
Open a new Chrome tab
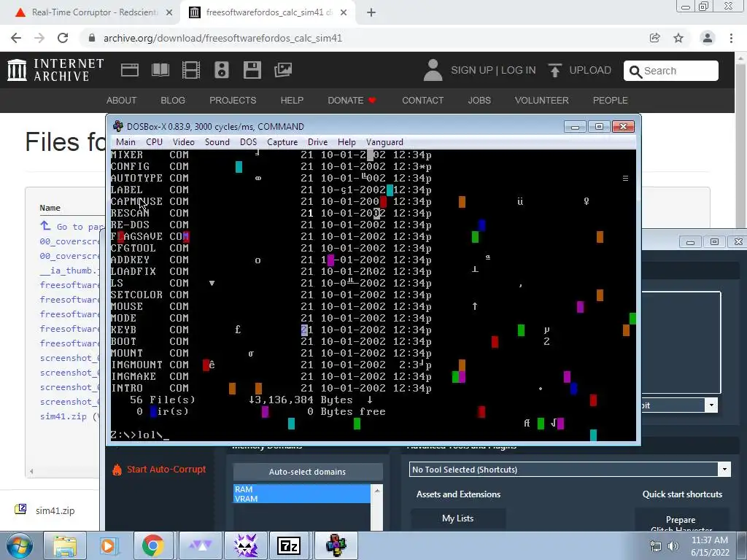click(x=371, y=12)
